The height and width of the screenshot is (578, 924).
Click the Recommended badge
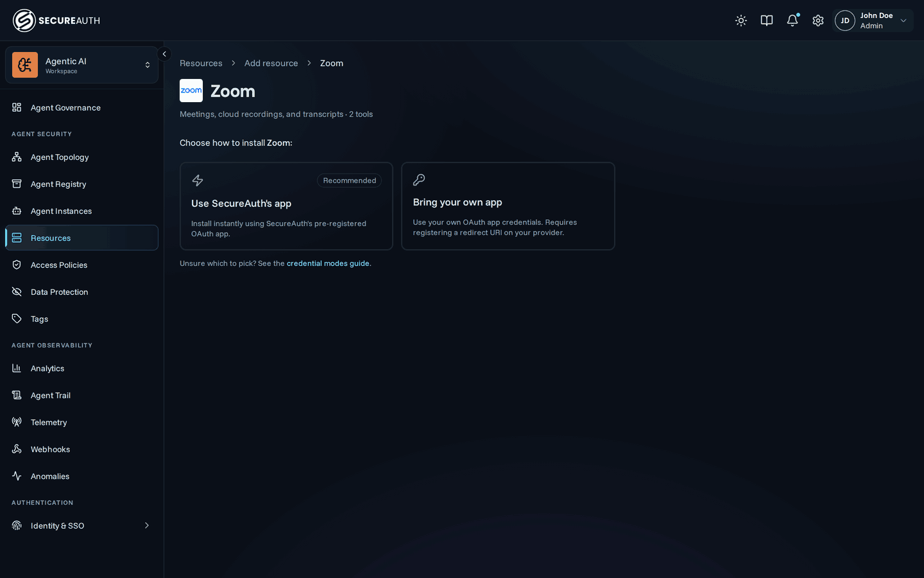click(350, 180)
